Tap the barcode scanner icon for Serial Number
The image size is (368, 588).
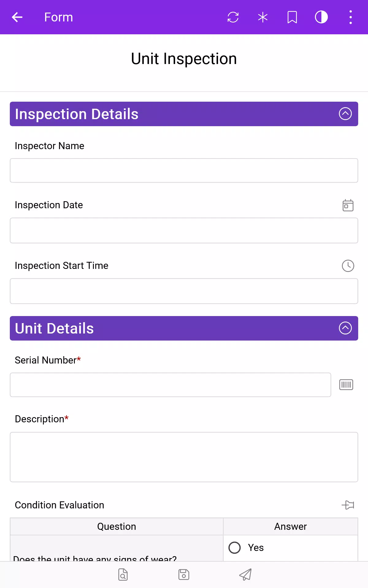[346, 385]
